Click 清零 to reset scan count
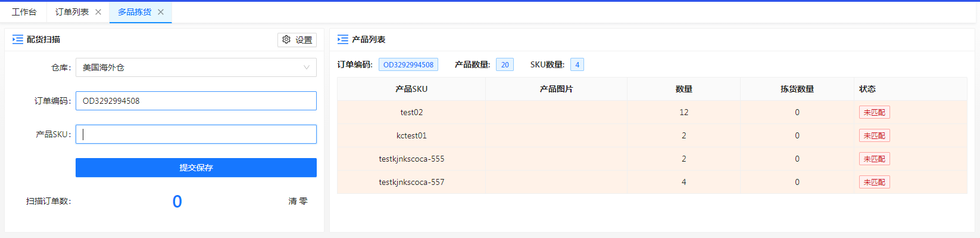The width and height of the screenshot is (980, 238). click(x=298, y=201)
